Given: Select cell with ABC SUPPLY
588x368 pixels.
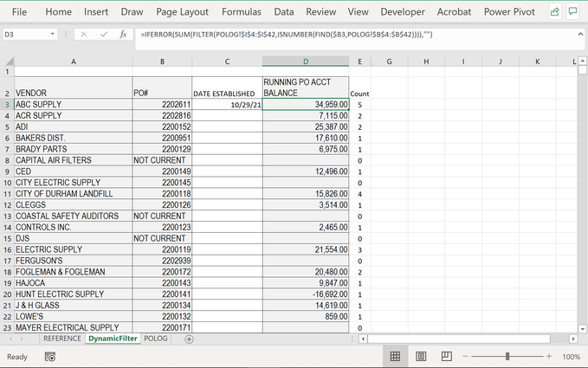Looking at the screenshot, I should coord(73,104).
